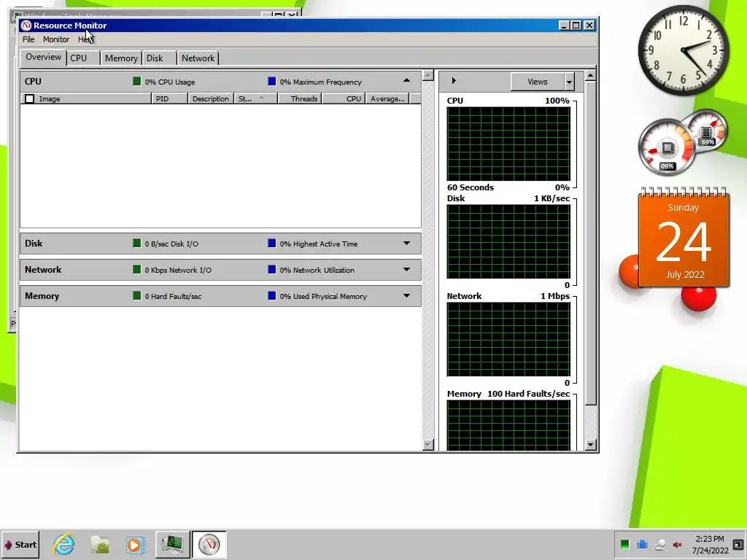Launch Internet Explorer from the taskbar

tap(64, 544)
